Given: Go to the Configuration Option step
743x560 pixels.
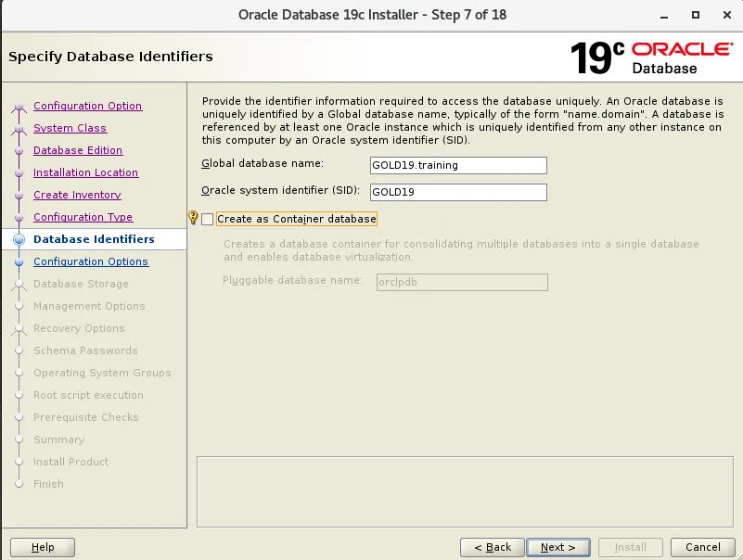Looking at the screenshot, I should [x=88, y=106].
